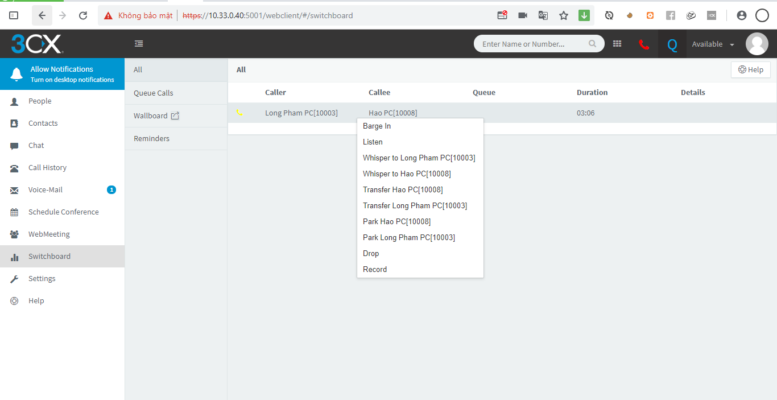Click the red phone dialer icon
The image size is (777, 400).
pos(644,44)
